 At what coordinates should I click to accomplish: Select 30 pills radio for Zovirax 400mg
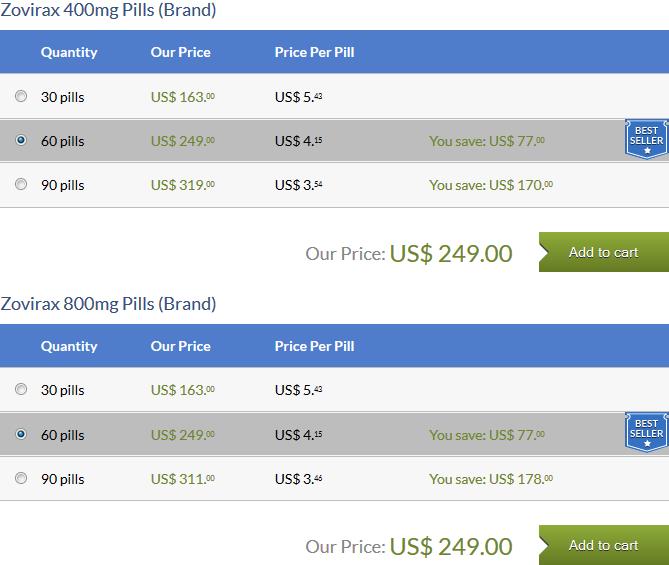click(x=20, y=96)
